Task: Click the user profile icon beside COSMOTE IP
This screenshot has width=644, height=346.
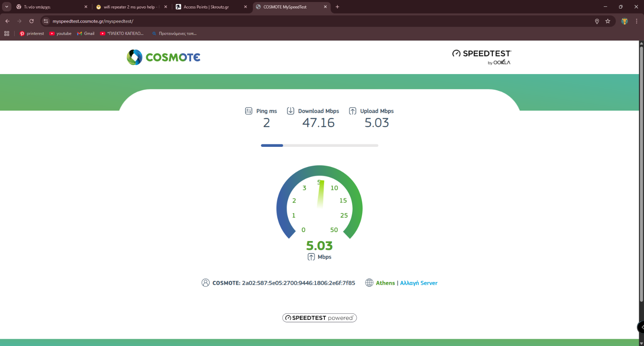Action: (x=205, y=283)
